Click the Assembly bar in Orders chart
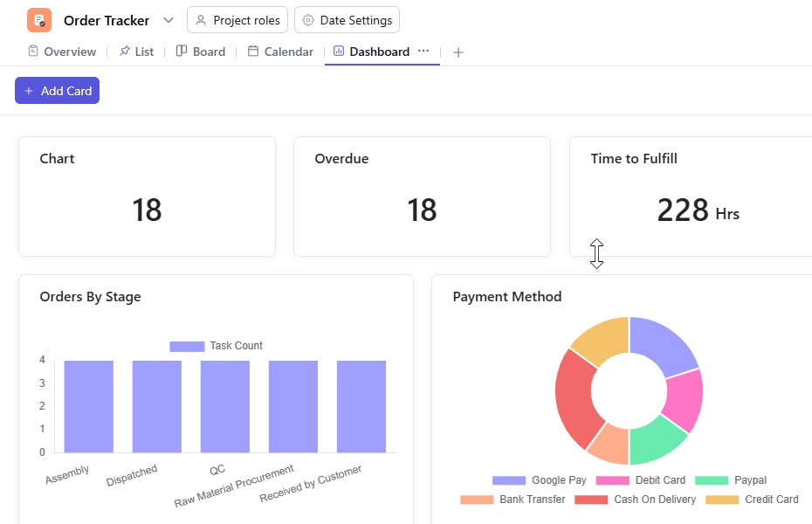This screenshot has width=812, height=524. tap(88, 406)
